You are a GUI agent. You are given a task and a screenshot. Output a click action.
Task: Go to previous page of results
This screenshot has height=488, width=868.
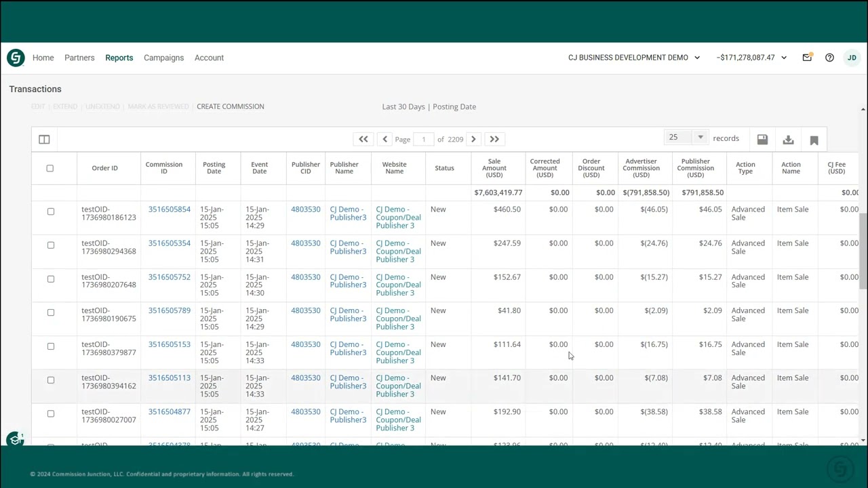(x=384, y=139)
